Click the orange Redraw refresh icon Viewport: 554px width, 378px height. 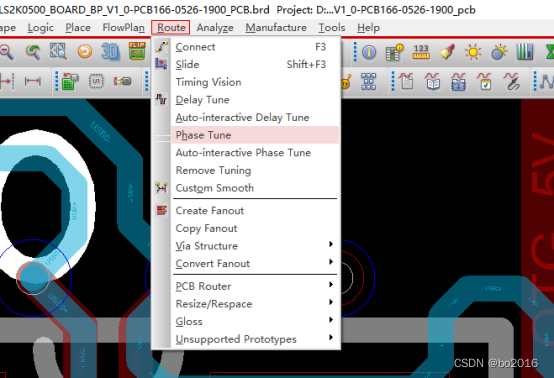[x=85, y=52]
